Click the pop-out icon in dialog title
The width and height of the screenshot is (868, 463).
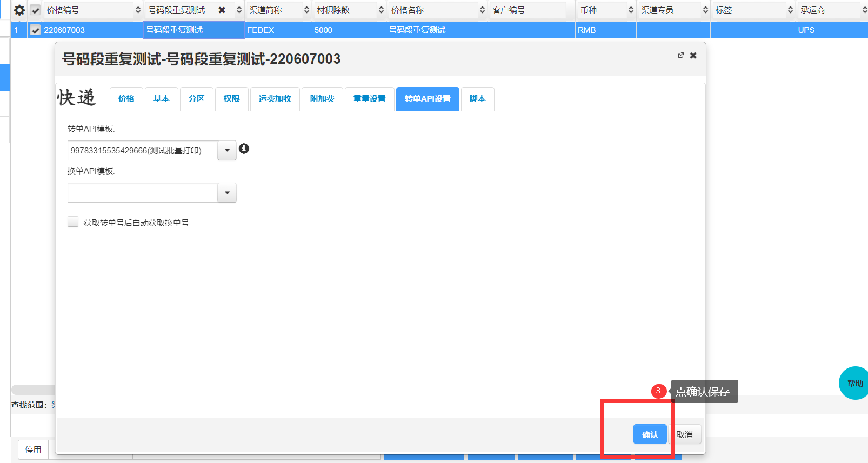(680, 56)
